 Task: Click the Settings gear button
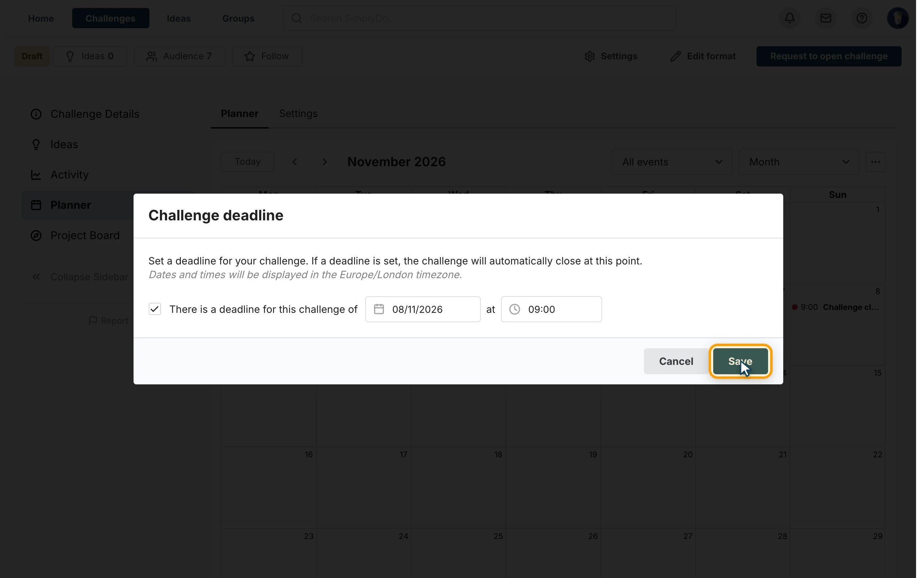tap(611, 56)
